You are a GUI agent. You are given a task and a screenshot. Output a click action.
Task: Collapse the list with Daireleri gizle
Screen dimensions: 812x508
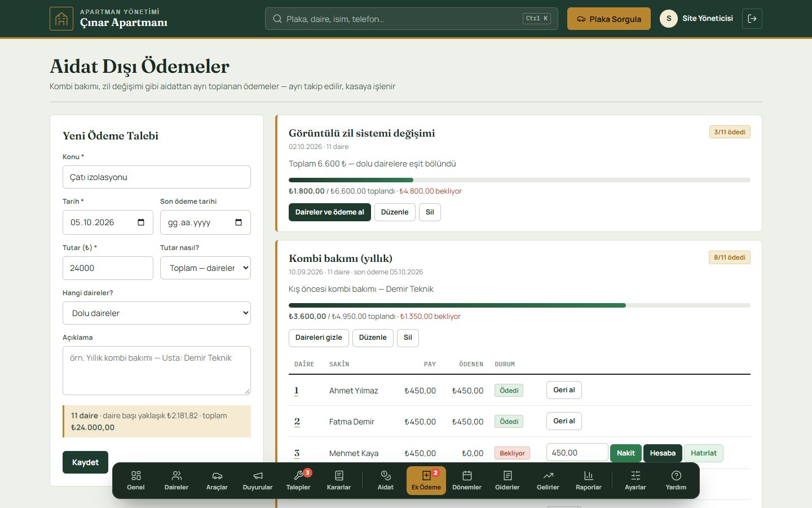(x=319, y=338)
